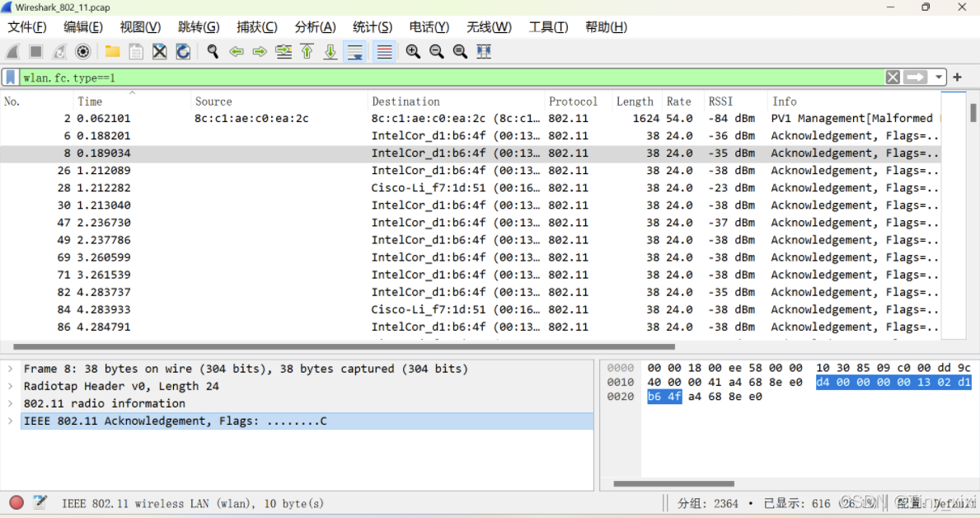Select packet 47 at time 2.236730

[470, 223]
